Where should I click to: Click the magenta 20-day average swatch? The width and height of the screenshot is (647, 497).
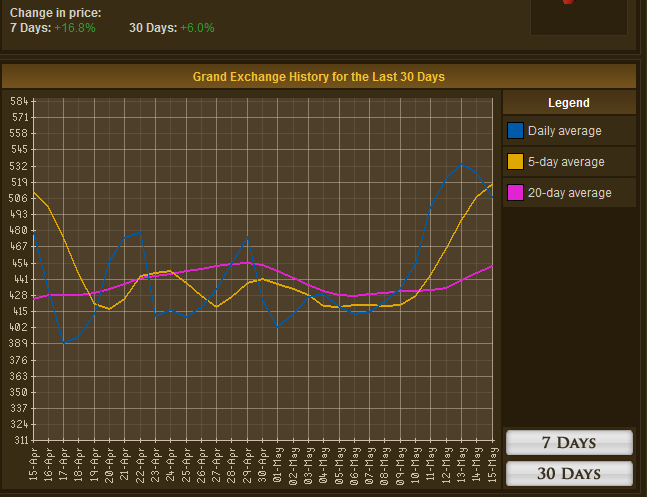point(515,192)
